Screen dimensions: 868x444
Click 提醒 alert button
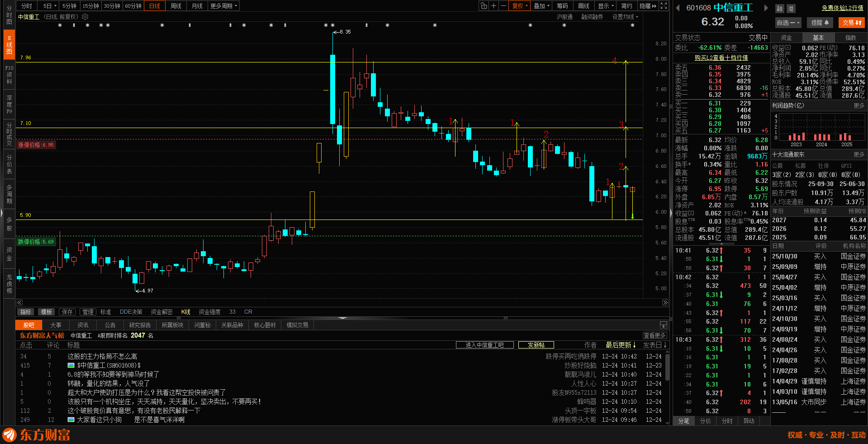[820, 23]
